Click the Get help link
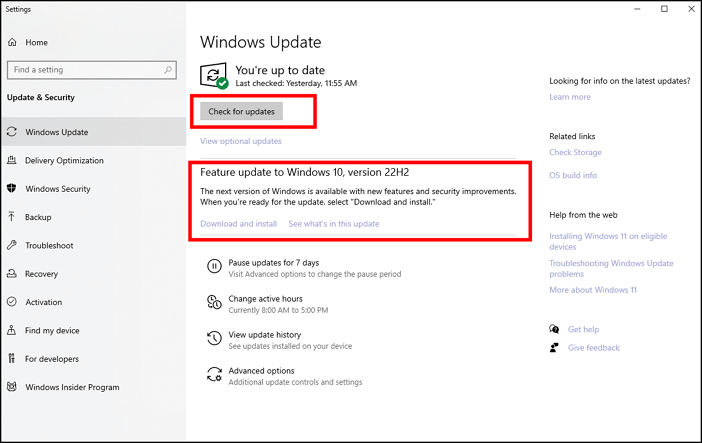 583,329
